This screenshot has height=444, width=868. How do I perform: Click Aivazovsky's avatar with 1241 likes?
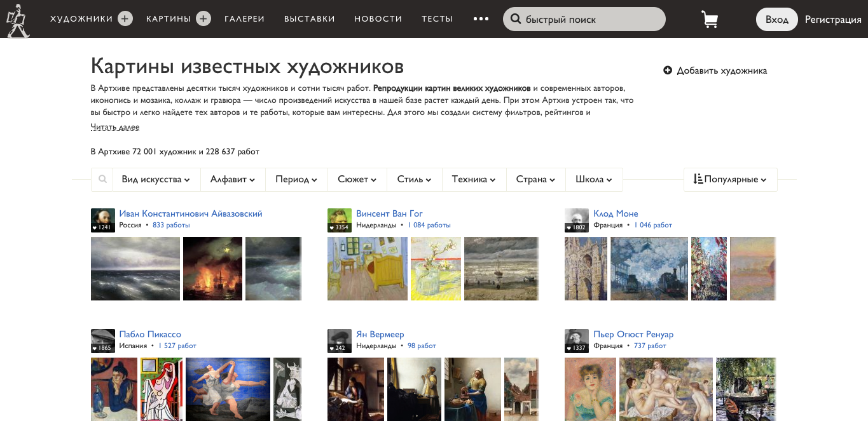[103, 220]
